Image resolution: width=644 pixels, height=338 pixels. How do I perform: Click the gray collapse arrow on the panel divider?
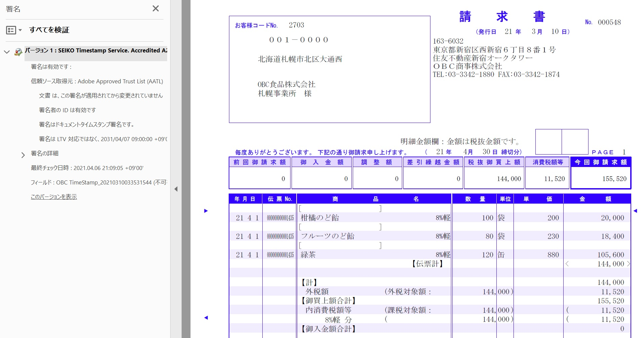click(x=176, y=189)
